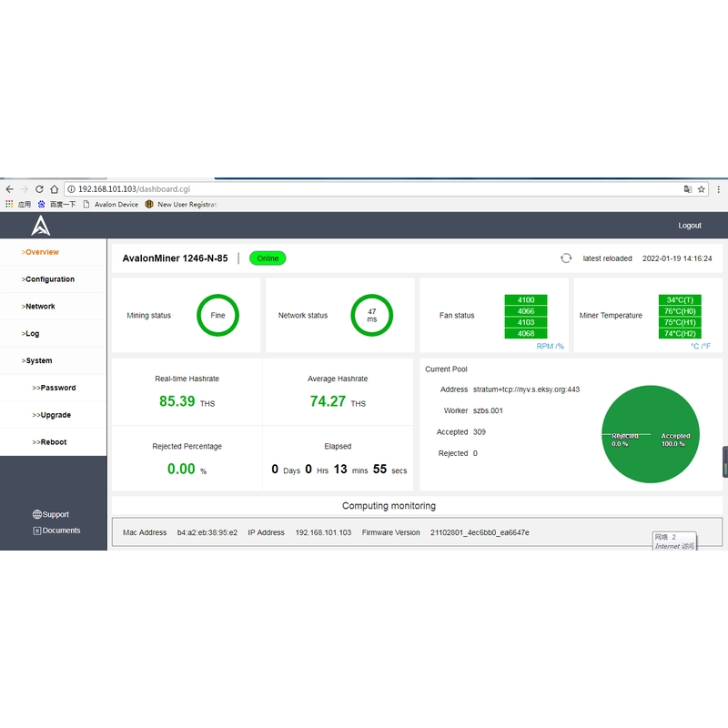Image resolution: width=728 pixels, height=728 pixels.
Task: Click the green accepted pie chart
Action: click(651, 434)
